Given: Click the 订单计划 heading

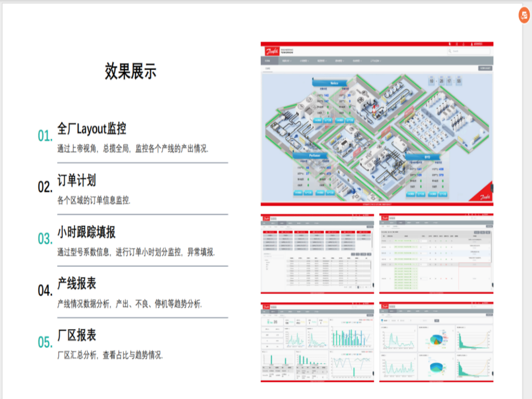Looking at the screenshot, I should pyautogui.click(x=77, y=180).
